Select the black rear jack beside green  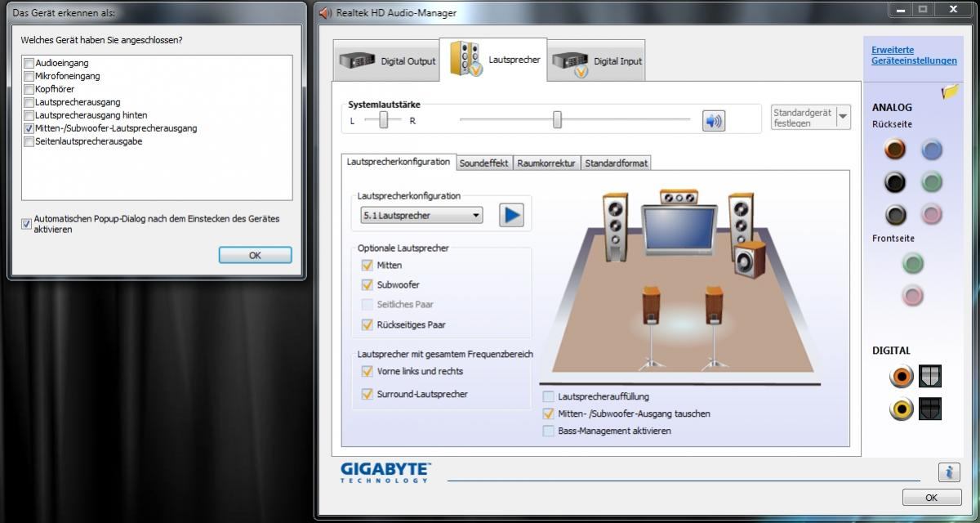[x=895, y=182]
